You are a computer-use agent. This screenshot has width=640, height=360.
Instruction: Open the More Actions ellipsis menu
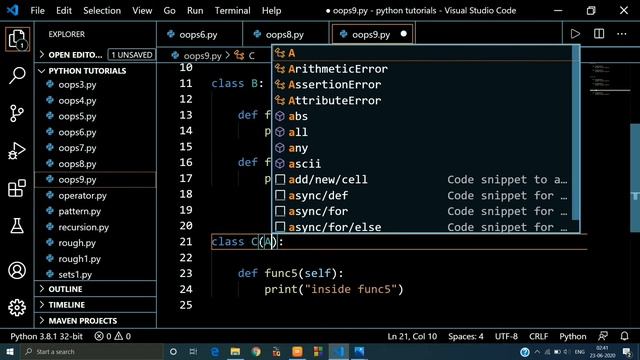pyautogui.click(x=622, y=34)
